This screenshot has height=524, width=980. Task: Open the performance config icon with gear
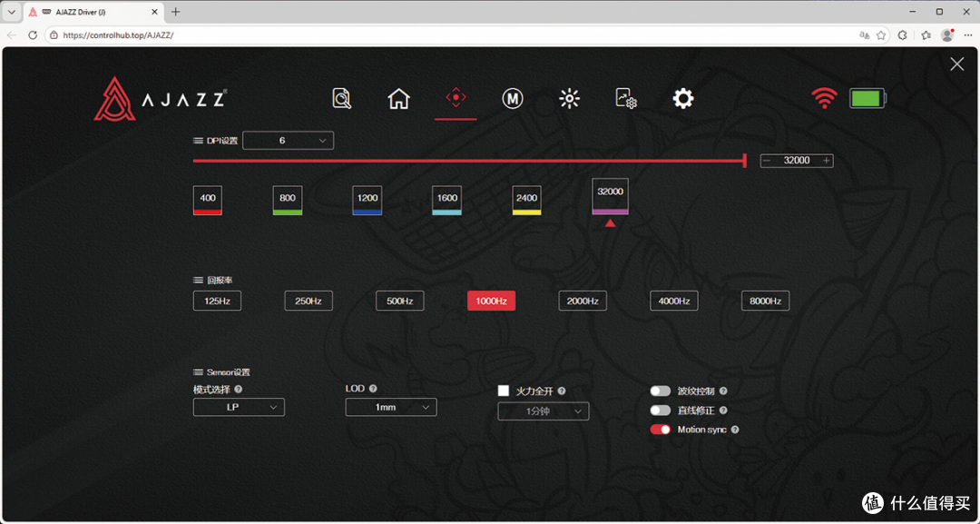coord(626,99)
